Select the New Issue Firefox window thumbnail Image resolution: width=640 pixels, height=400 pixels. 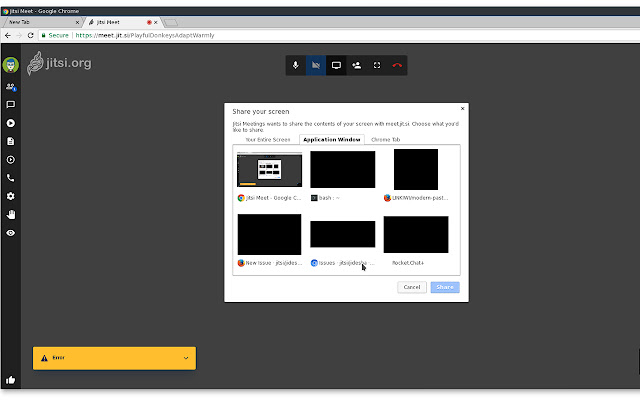point(269,235)
